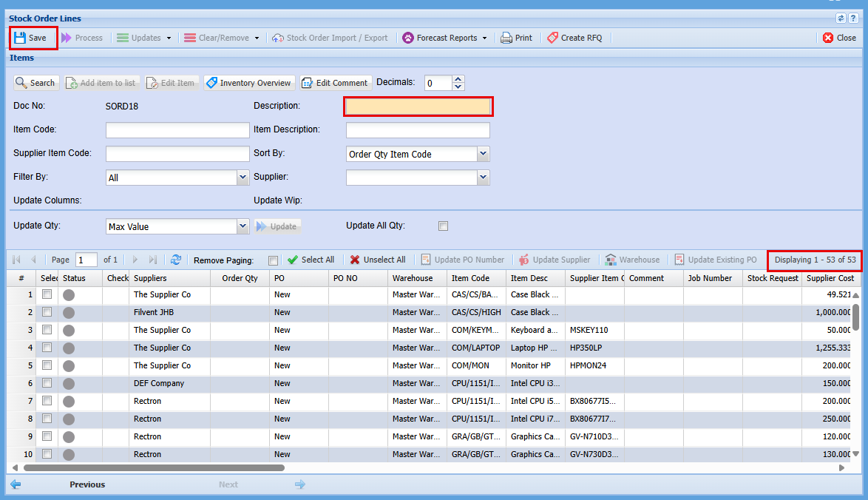Click Unselect All red cross

coord(355,260)
